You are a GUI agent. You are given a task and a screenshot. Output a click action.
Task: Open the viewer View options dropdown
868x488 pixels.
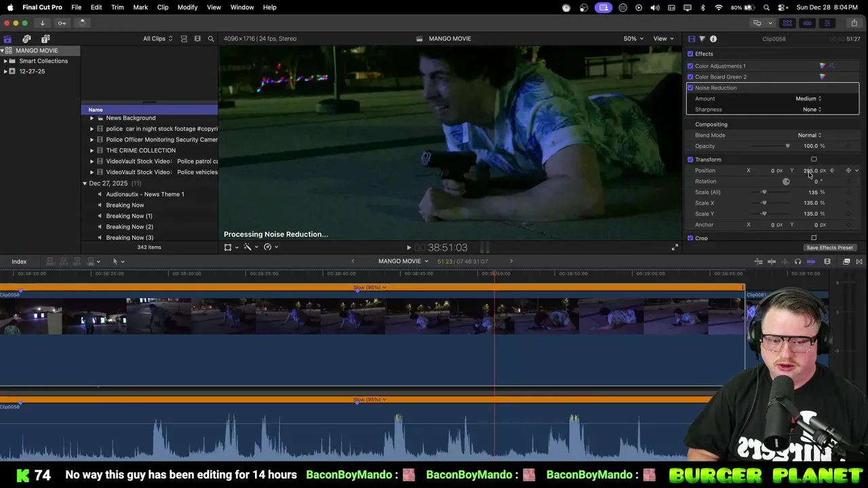(663, 39)
